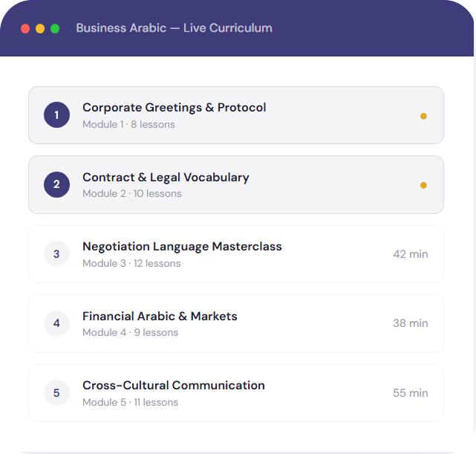Click Module 1 · 8 lessons subtitle

pos(128,125)
